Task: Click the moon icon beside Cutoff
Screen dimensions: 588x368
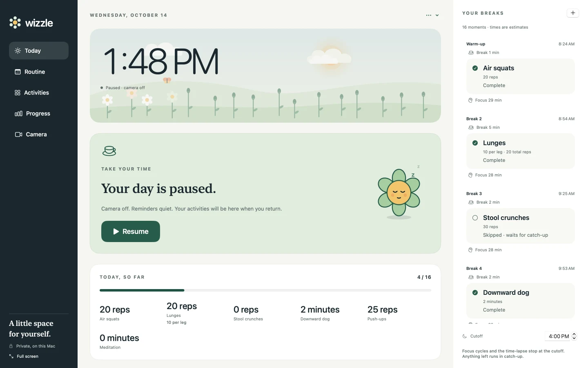Action: pyautogui.click(x=465, y=336)
